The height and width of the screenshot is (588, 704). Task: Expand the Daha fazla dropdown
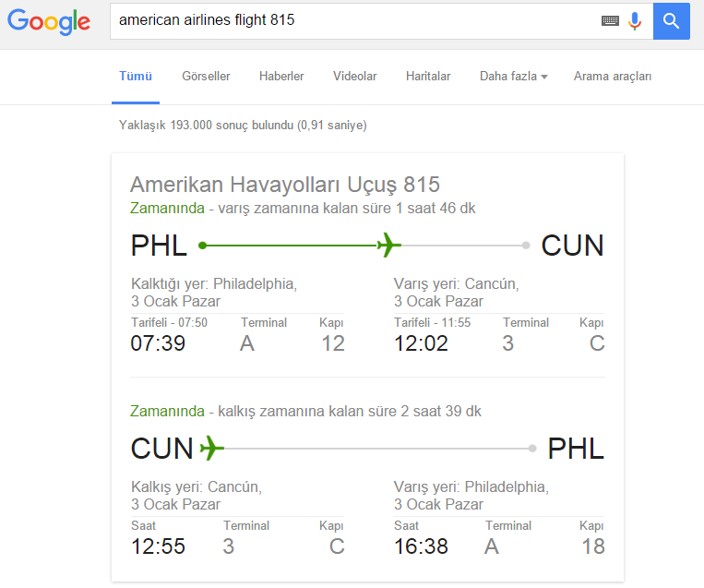(514, 77)
